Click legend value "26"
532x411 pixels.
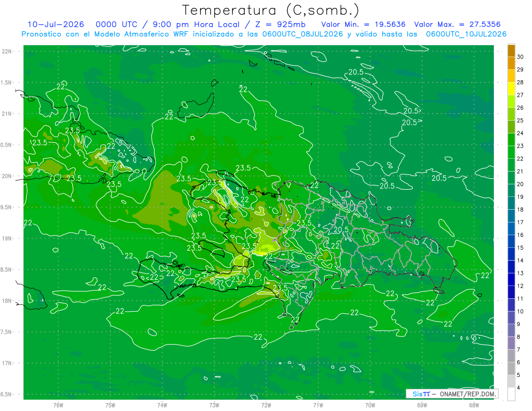(x=520, y=107)
